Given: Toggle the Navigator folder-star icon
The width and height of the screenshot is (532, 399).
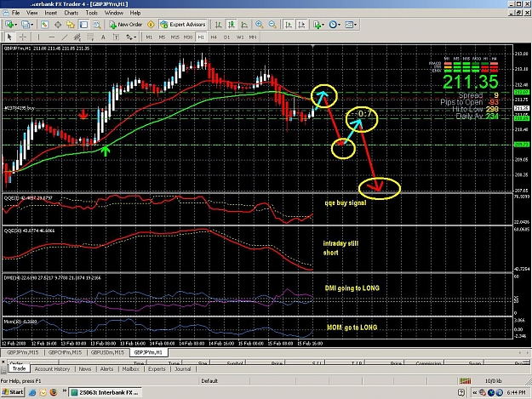Looking at the screenshot, I should point(71,25).
